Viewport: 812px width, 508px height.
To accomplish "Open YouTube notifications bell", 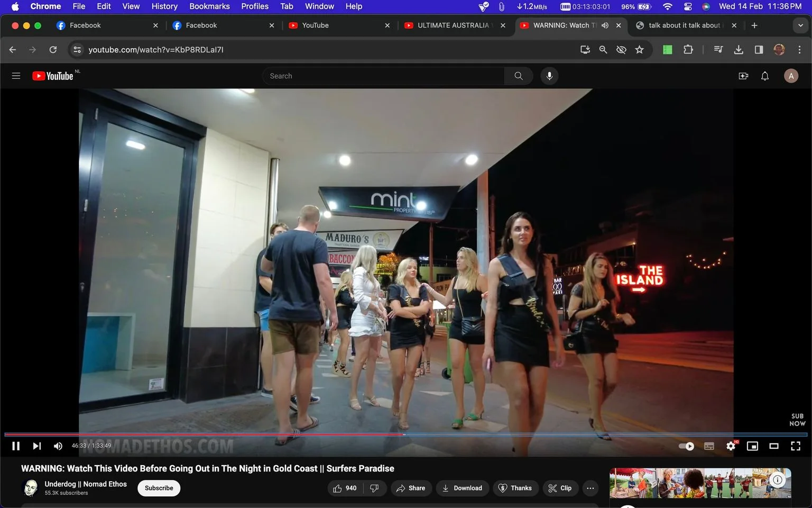I will pos(764,76).
